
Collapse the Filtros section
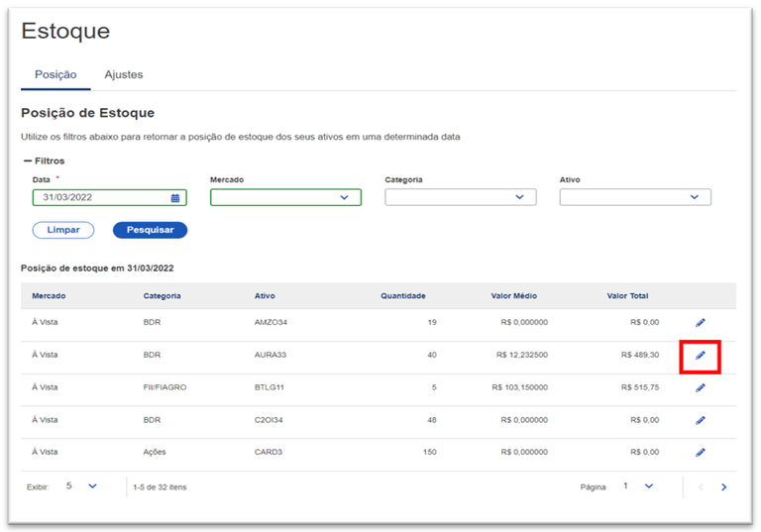point(28,160)
